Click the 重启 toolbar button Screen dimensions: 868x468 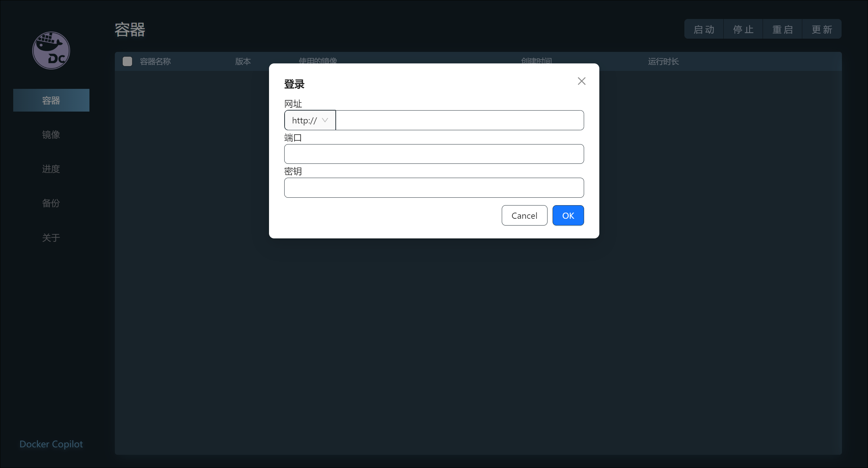tap(782, 30)
